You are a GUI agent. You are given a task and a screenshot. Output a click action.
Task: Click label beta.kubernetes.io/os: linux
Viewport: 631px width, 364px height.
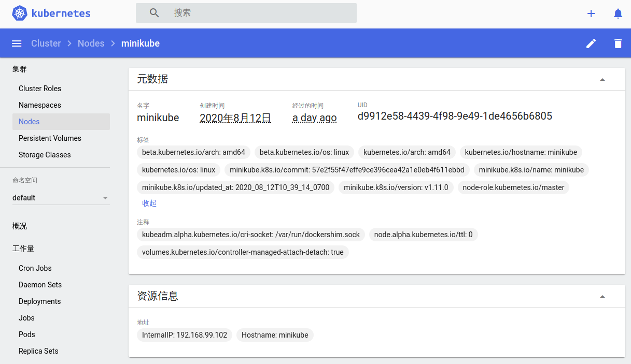coord(304,152)
